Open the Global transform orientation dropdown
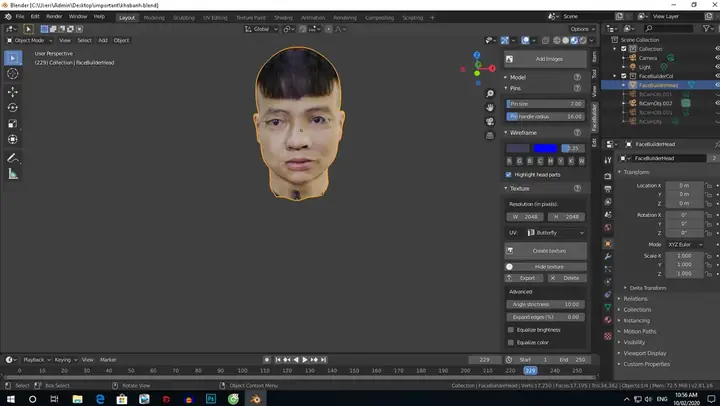The width and height of the screenshot is (720, 406). [x=261, y=29]
